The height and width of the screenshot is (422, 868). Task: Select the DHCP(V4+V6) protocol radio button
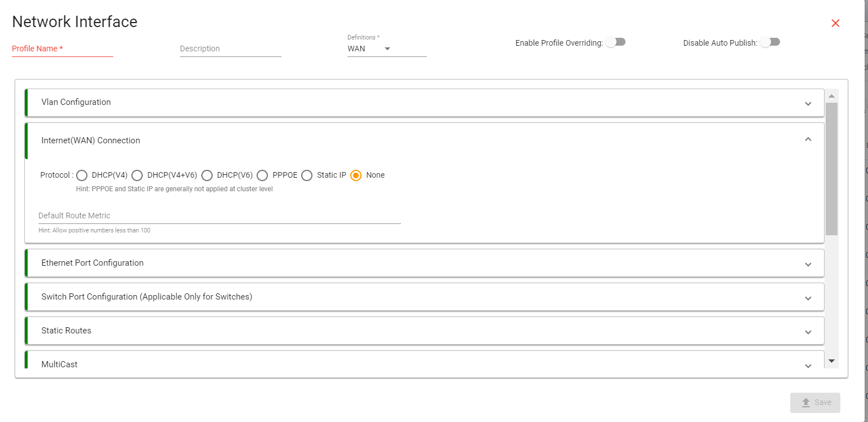click(x=137, y=175)
